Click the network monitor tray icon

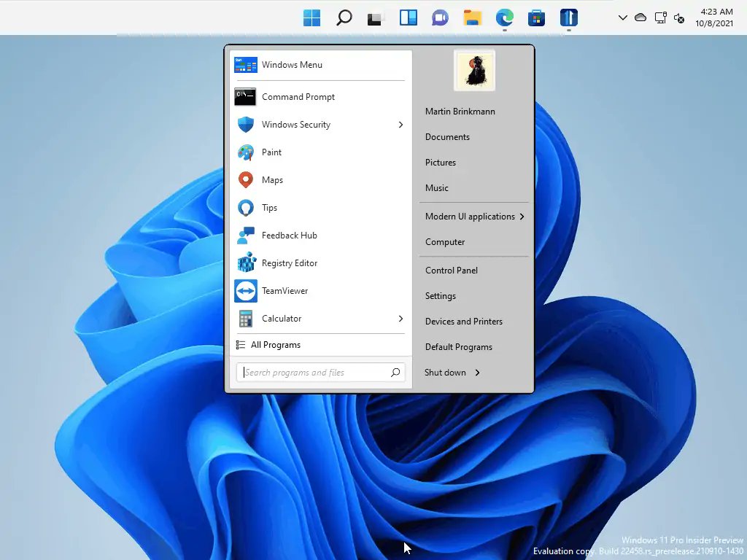tap(660, 18)
